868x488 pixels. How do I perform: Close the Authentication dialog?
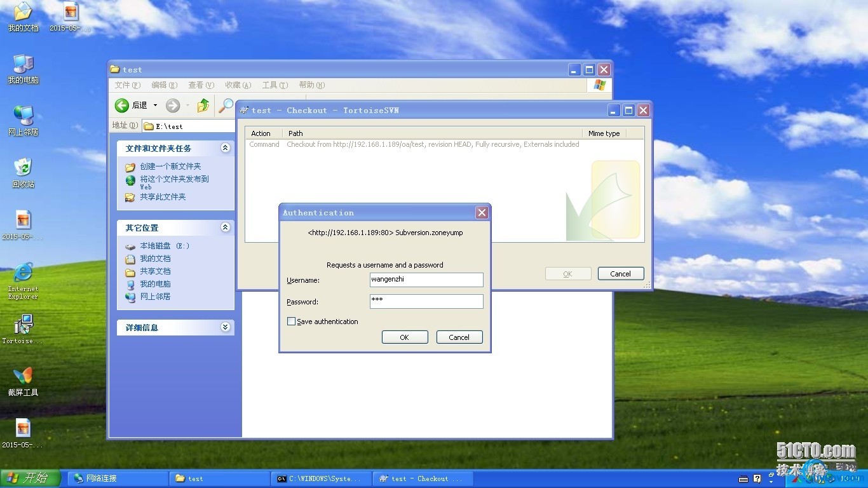click(x=482, y=213)
